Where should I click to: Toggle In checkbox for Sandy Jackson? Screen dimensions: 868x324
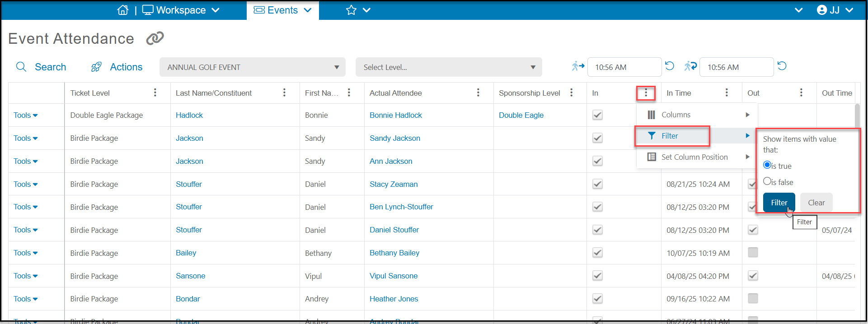pos(597,138)
